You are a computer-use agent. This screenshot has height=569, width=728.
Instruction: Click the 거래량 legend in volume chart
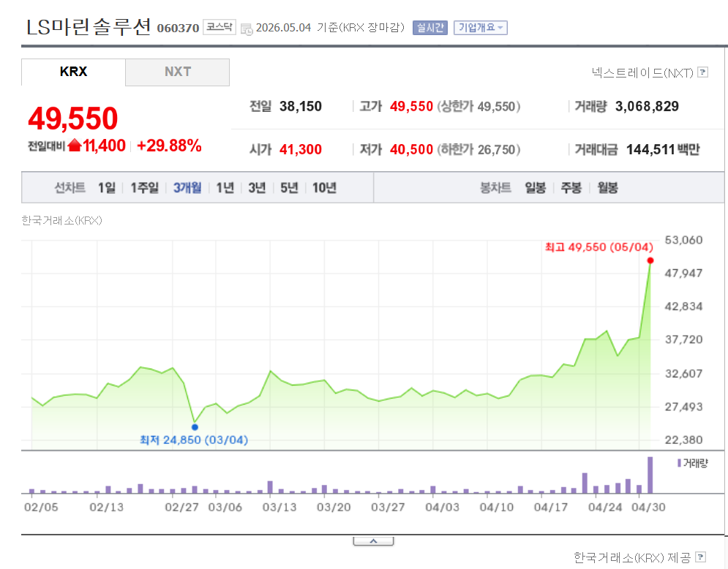(693, 463)
